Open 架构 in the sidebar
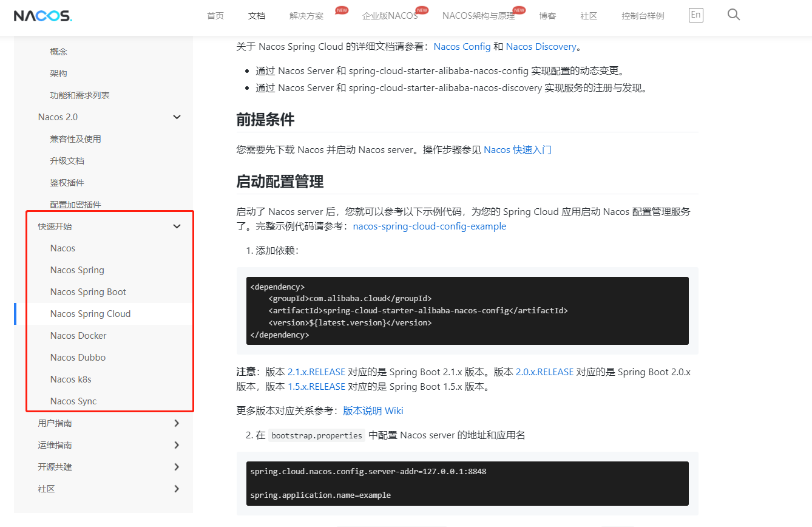Image resolution: width=812 pixels, height=527 pixels. tap(59, 73)
